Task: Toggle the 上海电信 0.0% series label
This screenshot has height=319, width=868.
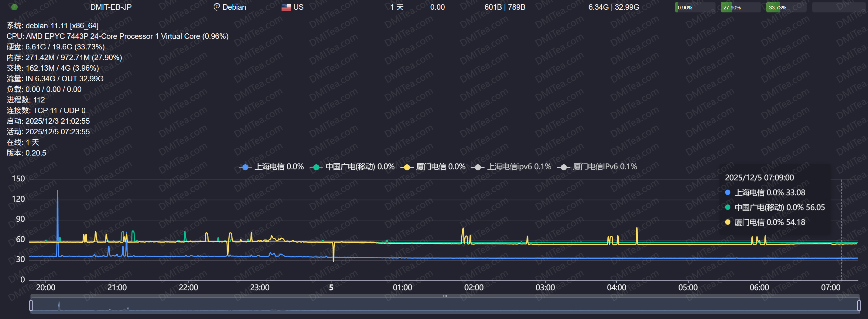Action: pos(279,166)
